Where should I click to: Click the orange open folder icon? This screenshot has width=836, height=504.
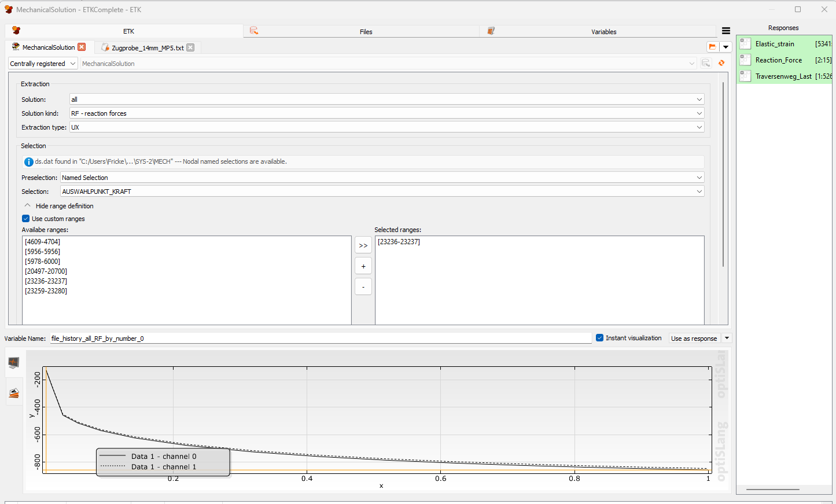coord(712,47)
